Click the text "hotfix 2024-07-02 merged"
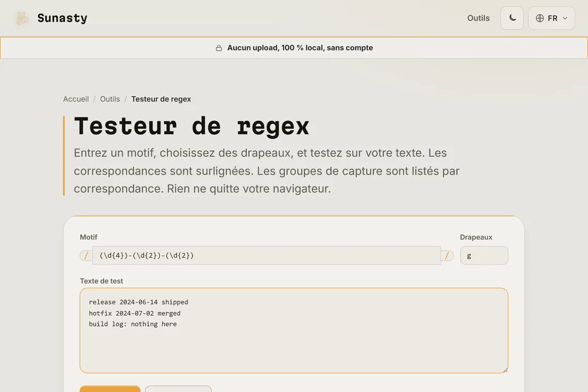This screenshot has width=588, height=392. tap(135, 313)
